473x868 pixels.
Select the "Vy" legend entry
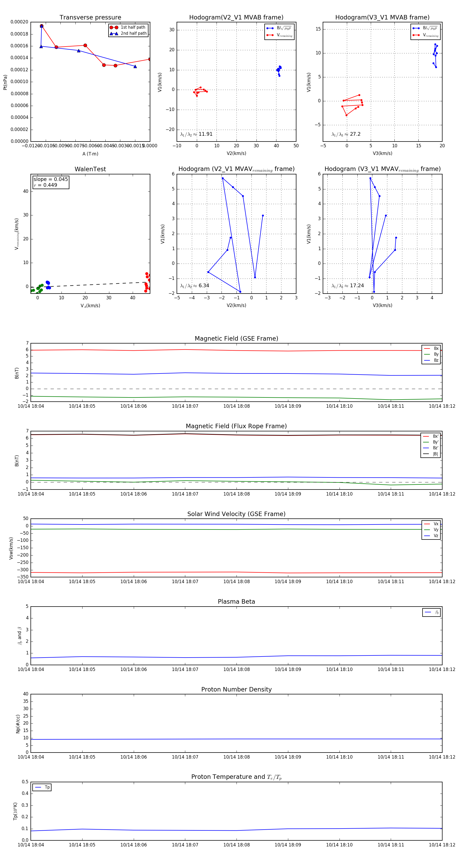pos(431,530)
